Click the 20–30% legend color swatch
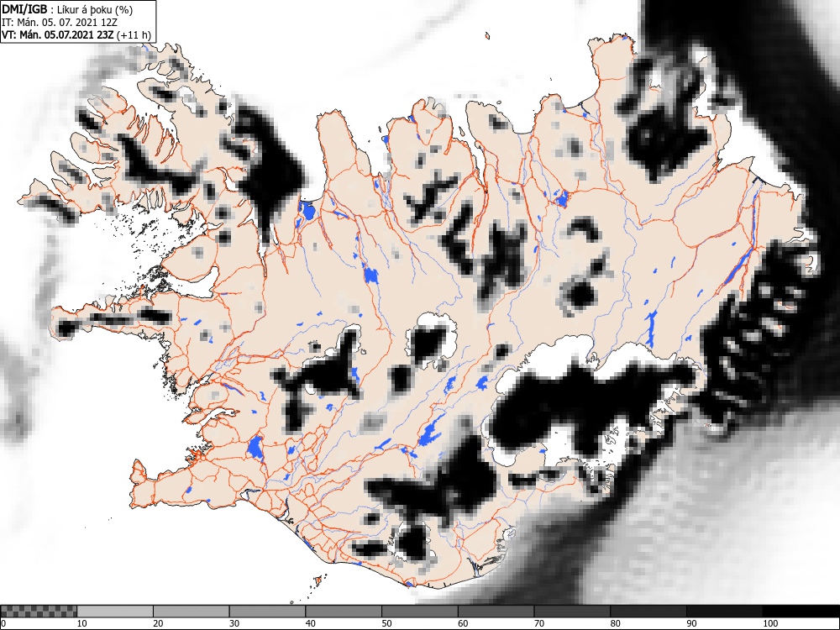Image resolution: width=840 pixels, height=630 pixels. [x=192, y=612]
